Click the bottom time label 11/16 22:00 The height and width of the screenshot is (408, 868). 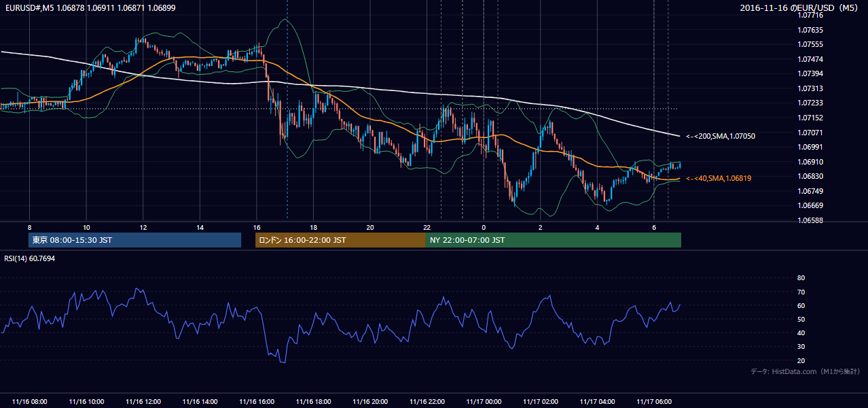pyautogui.click(x=427, y=402)
